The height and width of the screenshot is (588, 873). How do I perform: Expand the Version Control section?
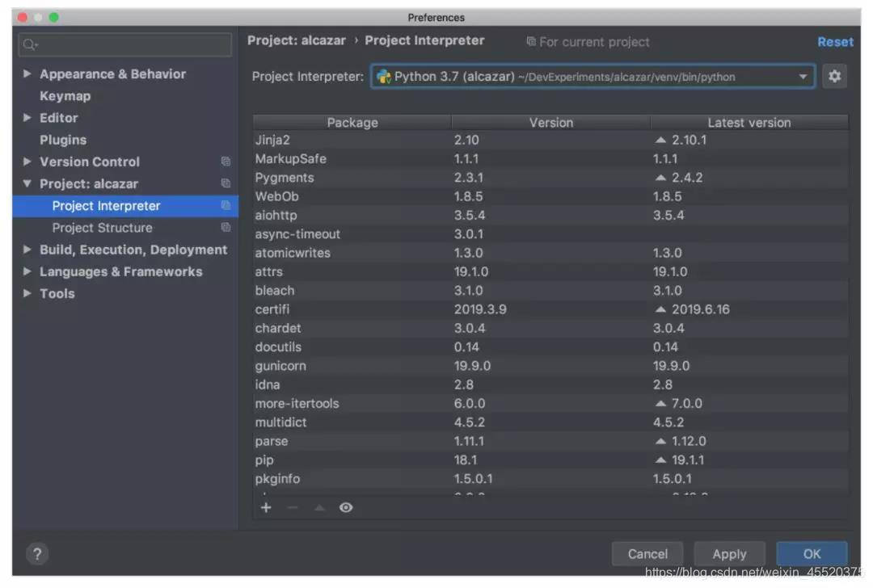tap(27, 162)
